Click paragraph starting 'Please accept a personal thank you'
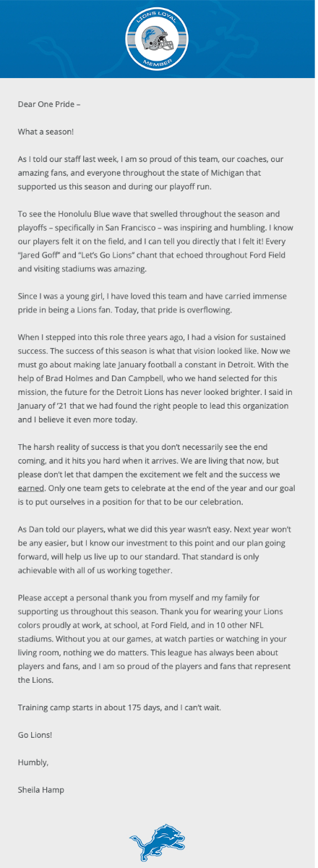The height and width of the screenshot is (868, 318). click(x=155, y=639)
